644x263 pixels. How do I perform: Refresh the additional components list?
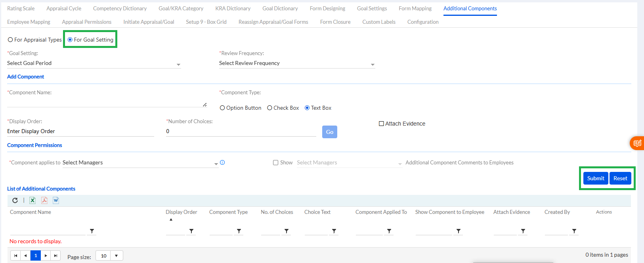(x=15, y=200)
